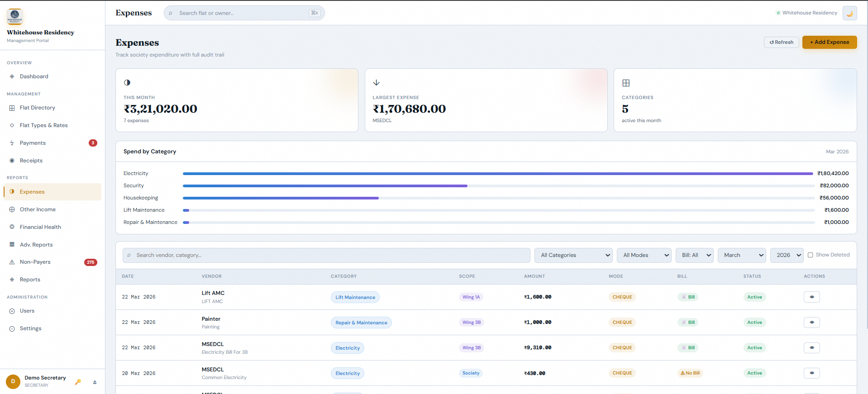Open the All Categories dropdown

(x=573, y=255)
